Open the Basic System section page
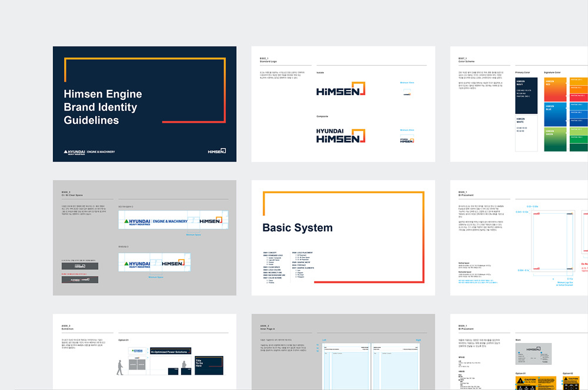588x390 pixels. coord(343,238)
